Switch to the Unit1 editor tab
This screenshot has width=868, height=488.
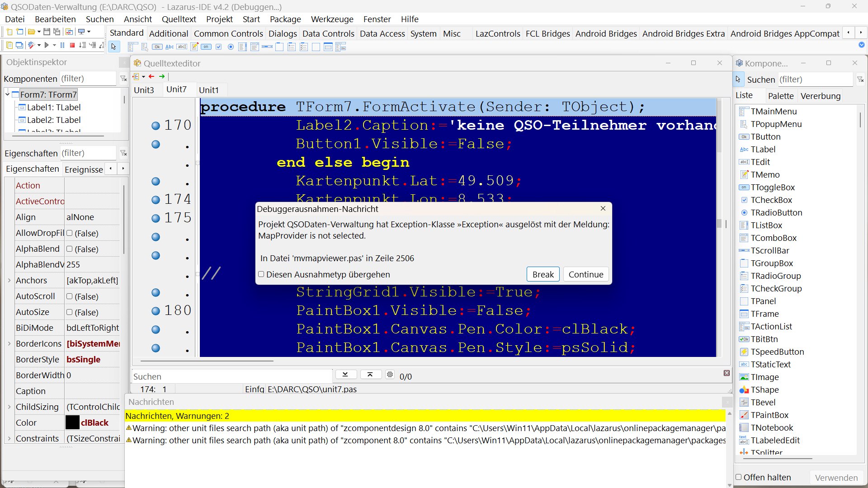[208, 90]
